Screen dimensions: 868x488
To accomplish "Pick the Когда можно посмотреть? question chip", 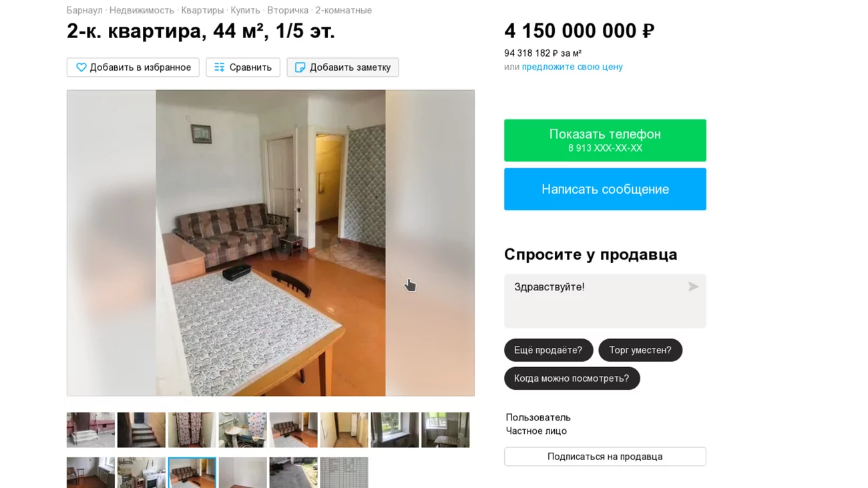I will tap(572, 379).
